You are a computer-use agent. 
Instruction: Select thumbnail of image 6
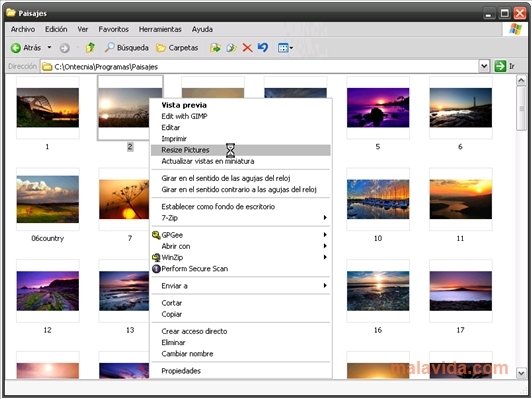460,108
